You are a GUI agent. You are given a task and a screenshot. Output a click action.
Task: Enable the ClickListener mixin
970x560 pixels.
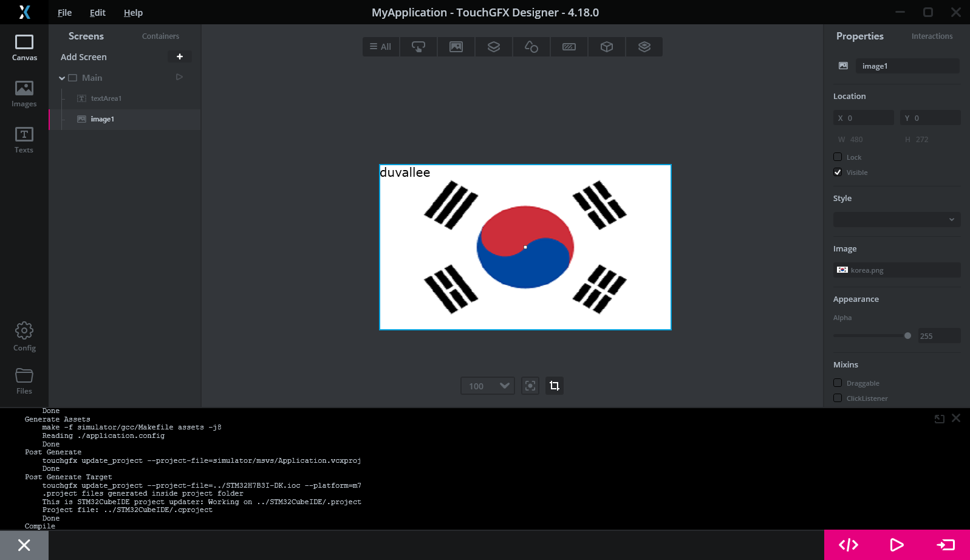pos(838,398)
